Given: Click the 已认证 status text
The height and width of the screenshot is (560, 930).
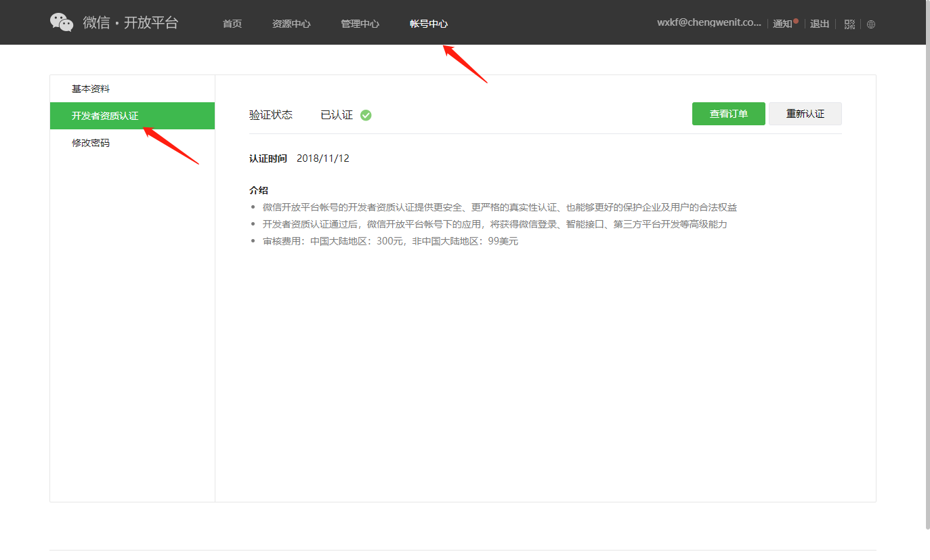Looking at the screenshot, I should pos(337,115).
